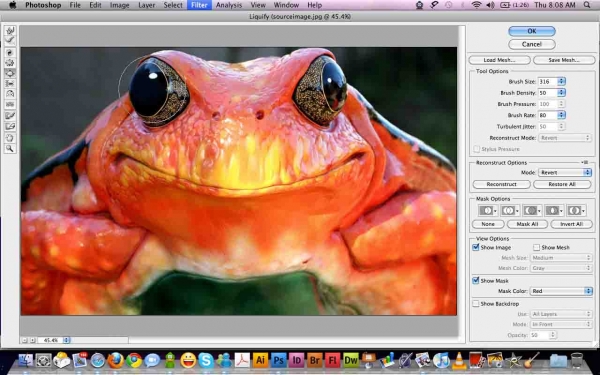Confirm Liquify with the OK button

point(532,31)
